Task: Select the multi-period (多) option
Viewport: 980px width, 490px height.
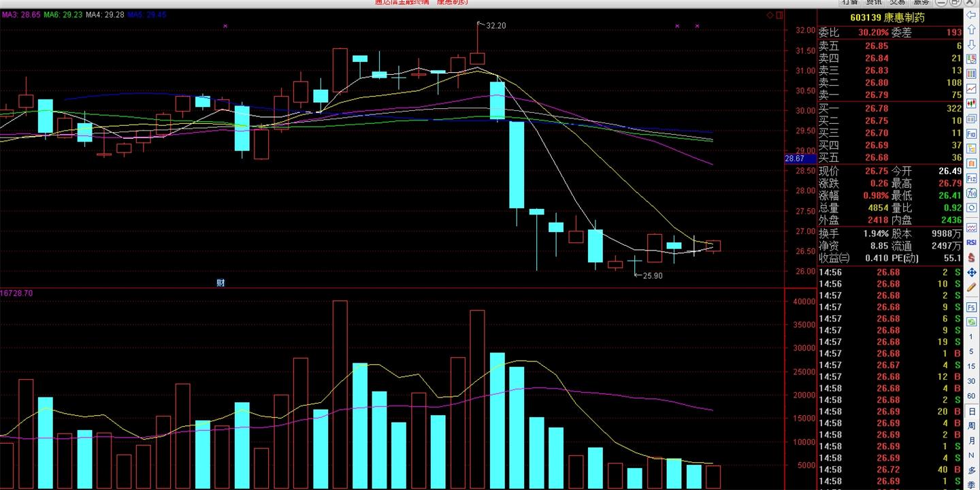Action: [972, 470]
